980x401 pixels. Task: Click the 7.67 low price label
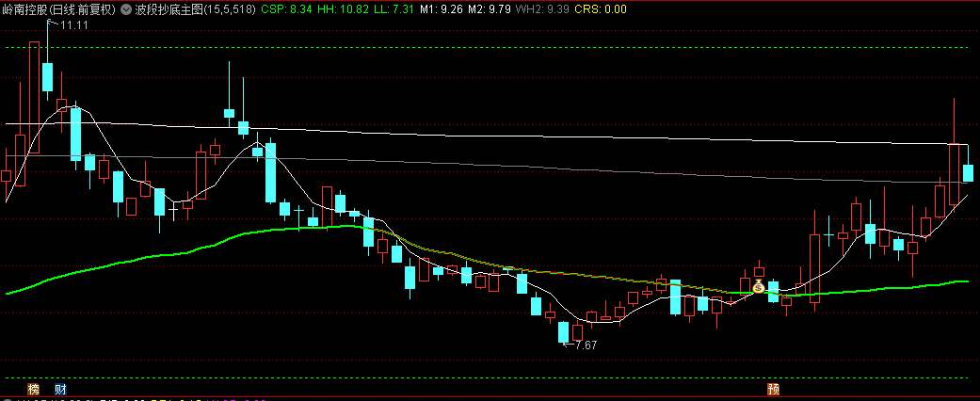coord(586,345)
